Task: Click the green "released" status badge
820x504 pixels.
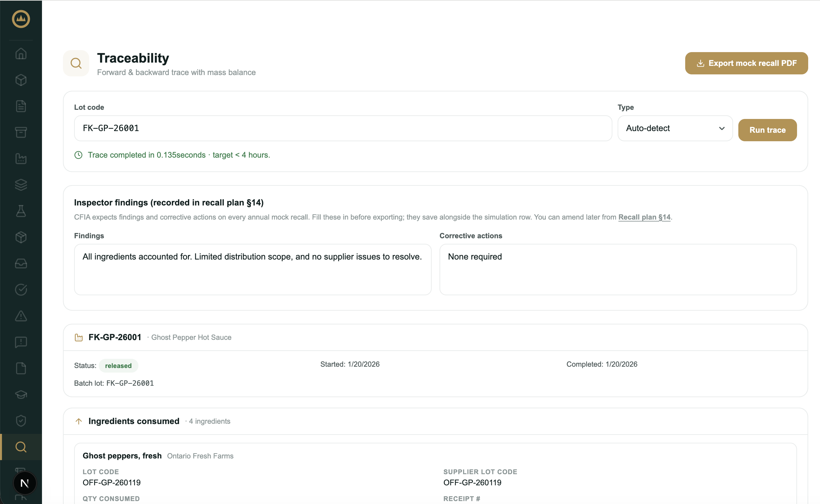Action: 118,366
